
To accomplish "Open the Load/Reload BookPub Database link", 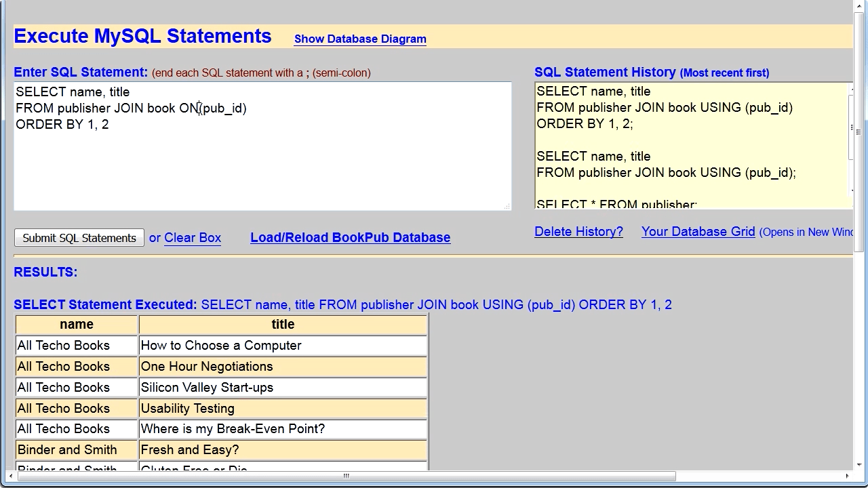I will (x=350, y=237).
